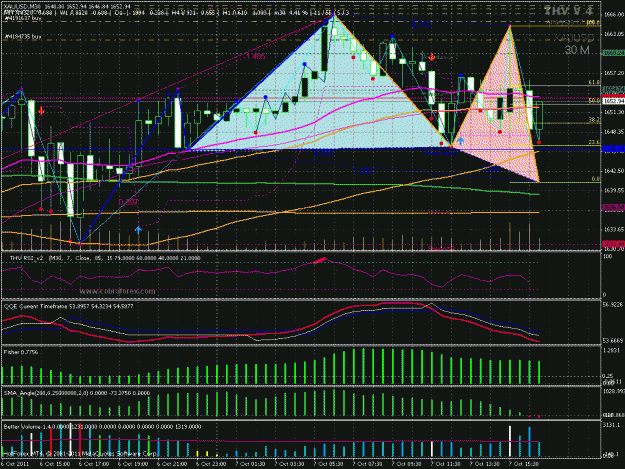
Task: Click the 1.486 ratio label
Action: 256,57
